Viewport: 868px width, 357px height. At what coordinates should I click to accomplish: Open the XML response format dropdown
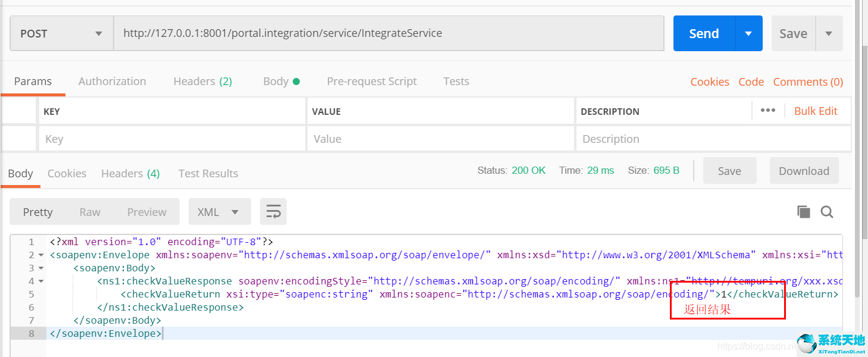[x=220, y=211]
